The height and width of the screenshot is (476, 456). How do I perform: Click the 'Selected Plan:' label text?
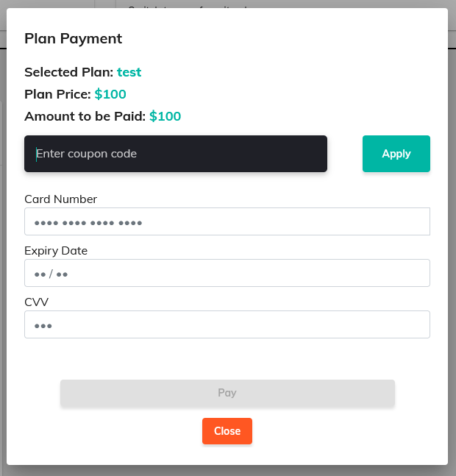click(68, 72)
